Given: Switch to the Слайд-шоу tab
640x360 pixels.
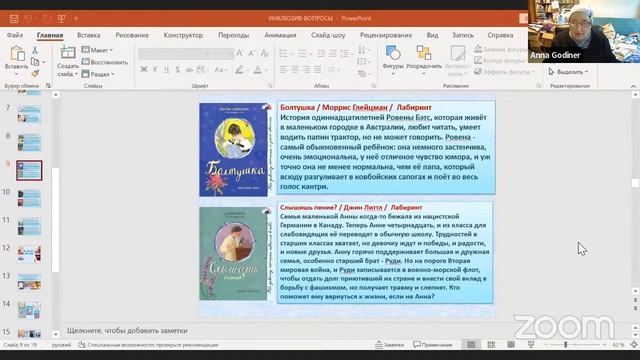Looking at the screenshot, I should tap(328, 35).
